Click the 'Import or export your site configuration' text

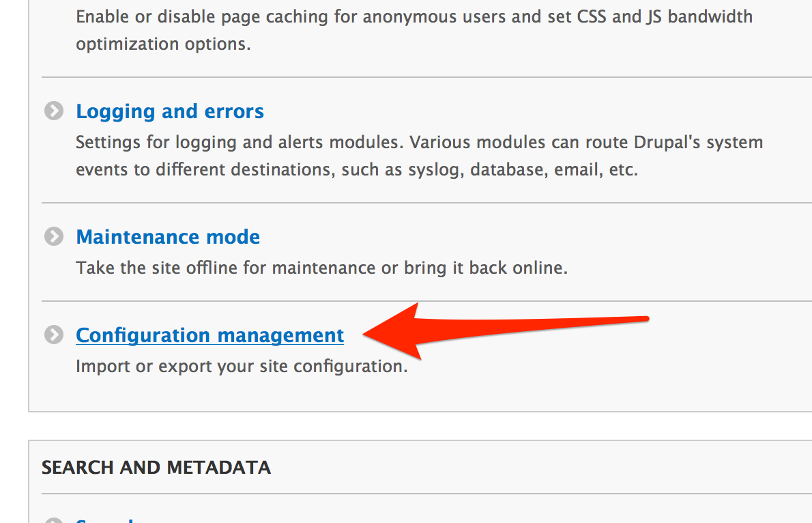click(242, 366)
